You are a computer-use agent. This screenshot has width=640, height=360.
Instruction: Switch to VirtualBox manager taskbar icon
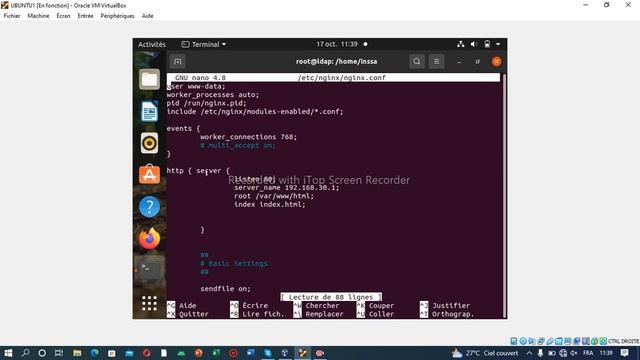pos(285,353)
